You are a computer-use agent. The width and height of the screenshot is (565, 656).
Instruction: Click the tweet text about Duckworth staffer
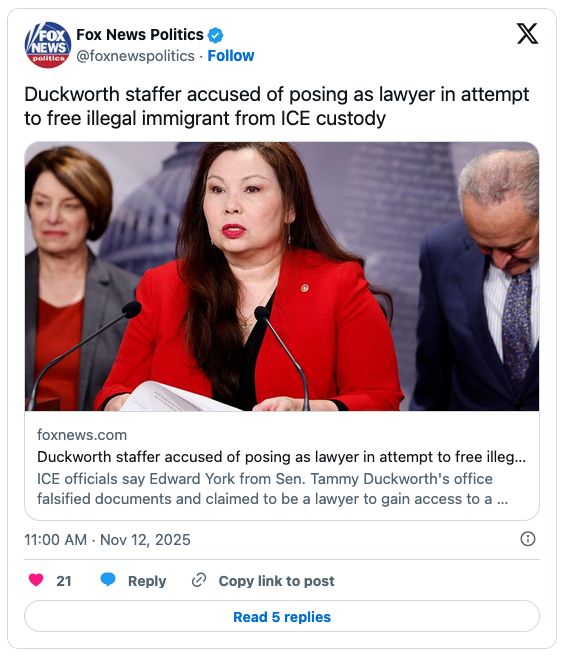(x=276, y=106)
